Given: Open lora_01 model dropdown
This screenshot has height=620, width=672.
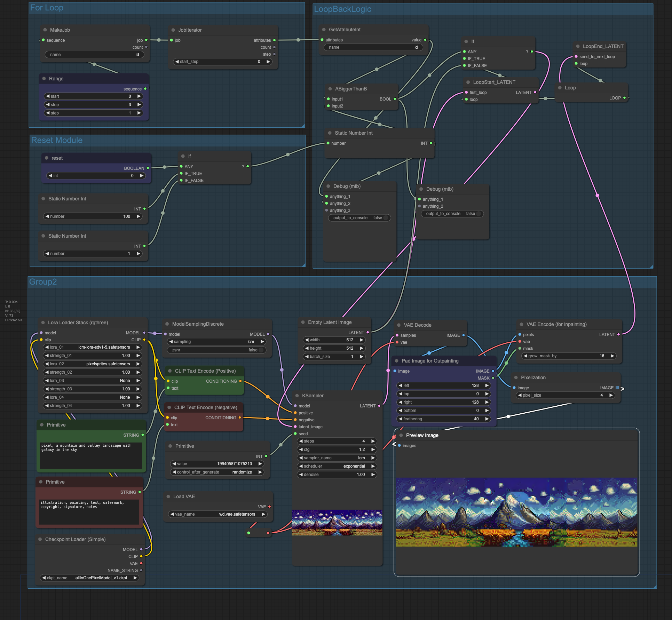Looking at the screenshot, I should (93, 347).
